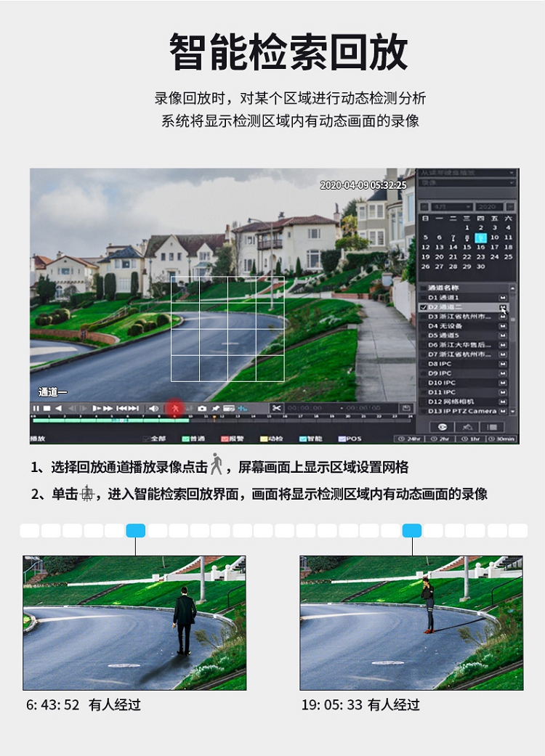This screenshot has width=545, height=756.
Task: Enable the D8 IPC channel checkbox
Action: click(423, 364)
